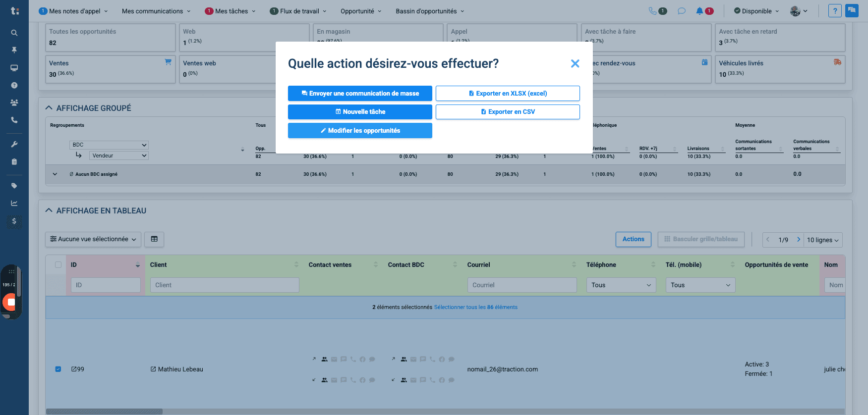
Task: Open opportunity 99 external link icon
Action: pos(74,369)
